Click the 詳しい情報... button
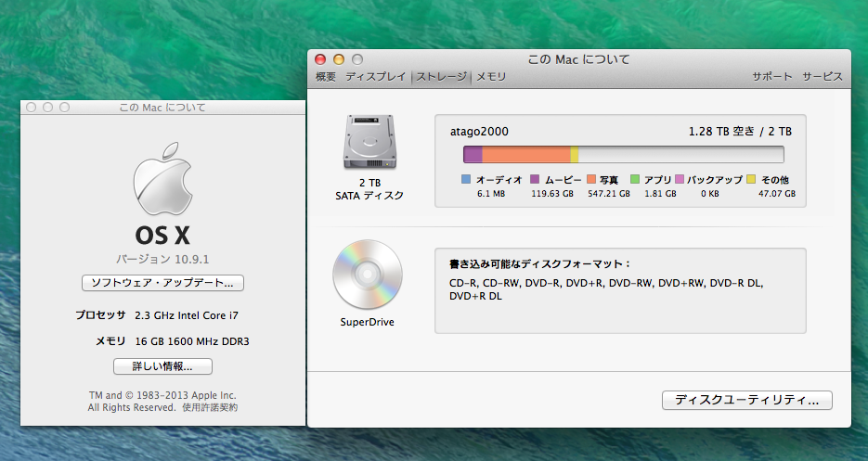Screen dimensions: 868x461 (x=162, y=366)
